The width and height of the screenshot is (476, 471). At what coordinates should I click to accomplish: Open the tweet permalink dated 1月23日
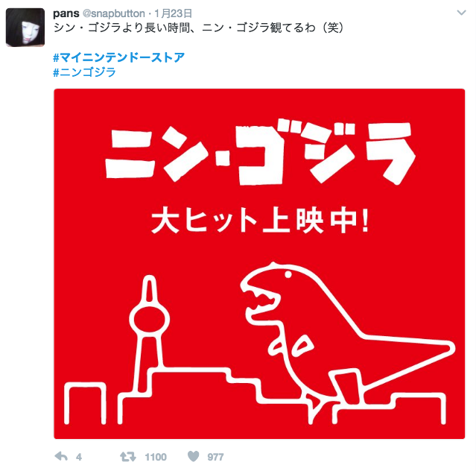coord(173,13)
